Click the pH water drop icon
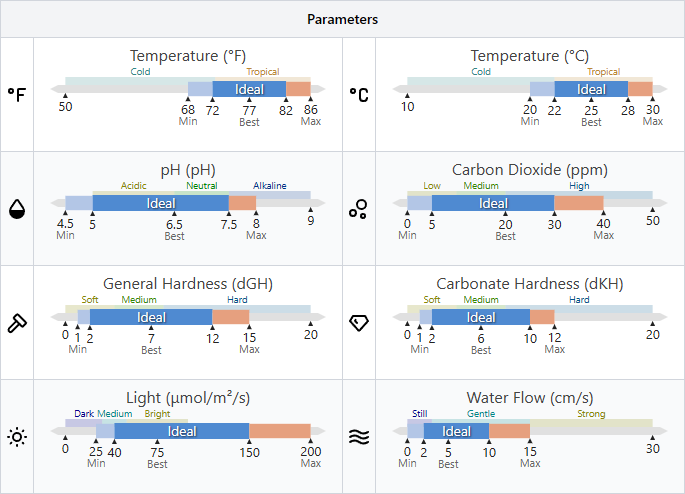685x494 pixels. (17, 208)
